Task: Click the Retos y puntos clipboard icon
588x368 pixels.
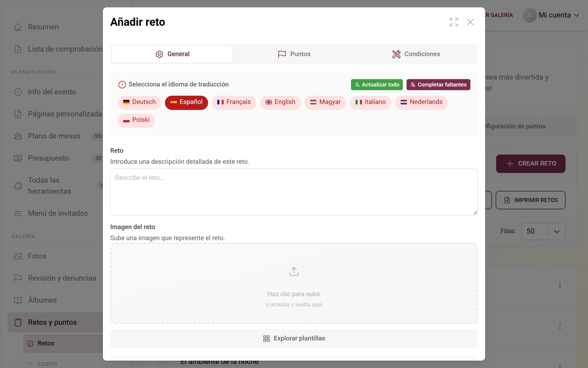Action: 18,322
